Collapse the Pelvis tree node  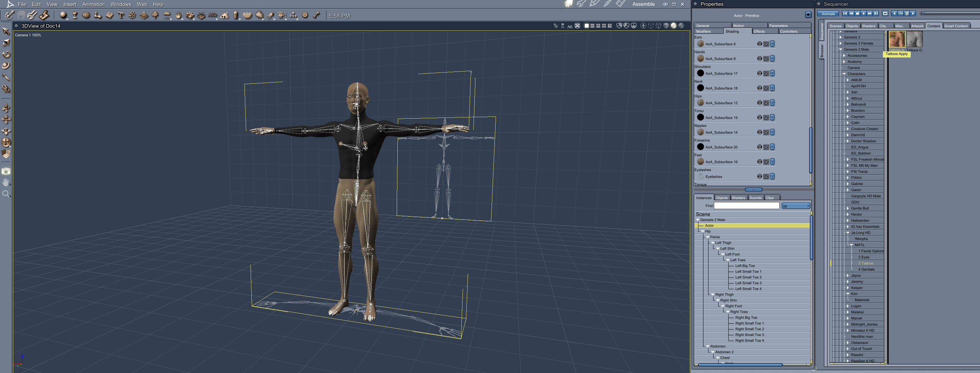[708, 237]
